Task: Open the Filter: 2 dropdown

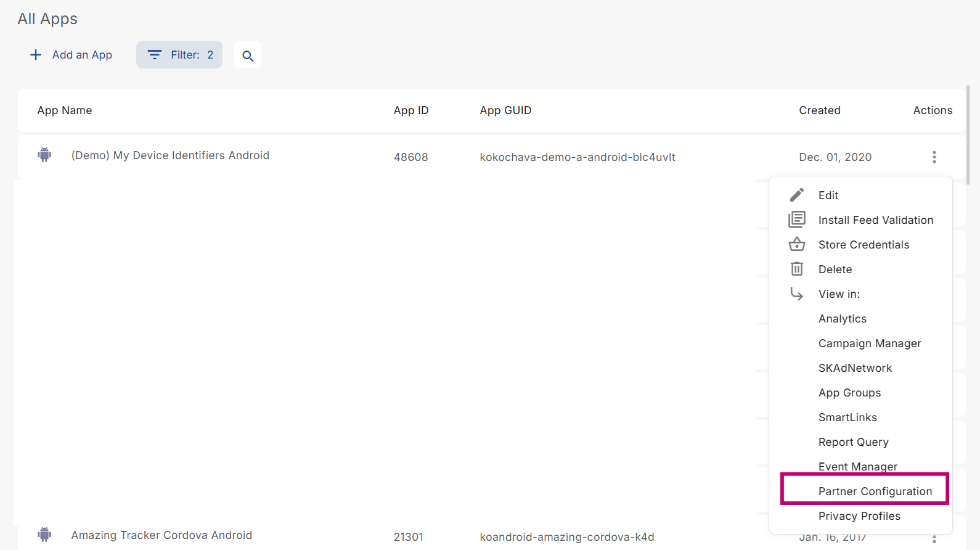Action: click(x=179, y=55)
